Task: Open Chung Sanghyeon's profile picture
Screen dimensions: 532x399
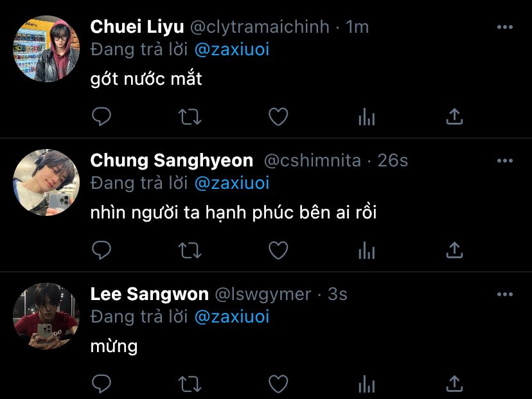Action: 46,182
